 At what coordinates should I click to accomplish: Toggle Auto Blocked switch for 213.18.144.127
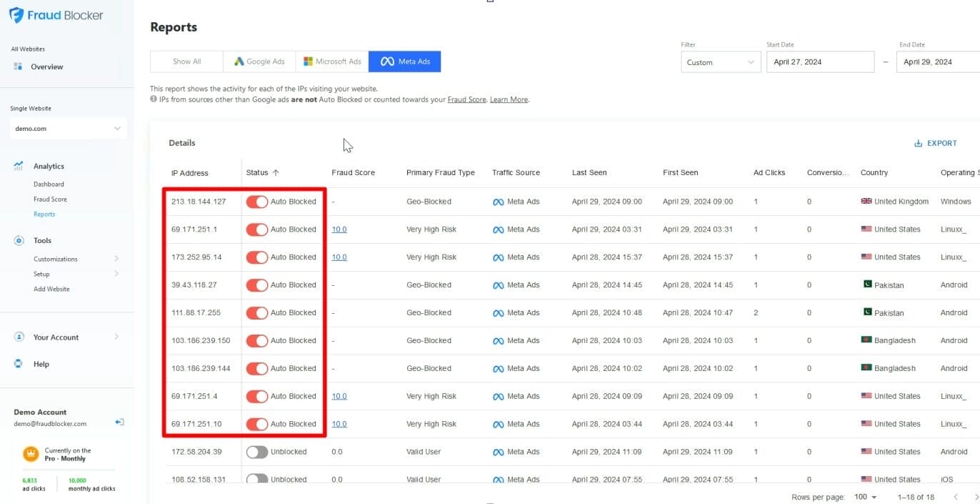[257, 202]
